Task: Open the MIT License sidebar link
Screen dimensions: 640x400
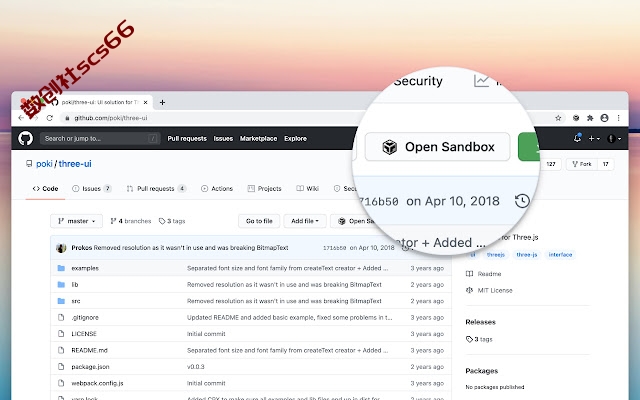Action: point(489,290)
